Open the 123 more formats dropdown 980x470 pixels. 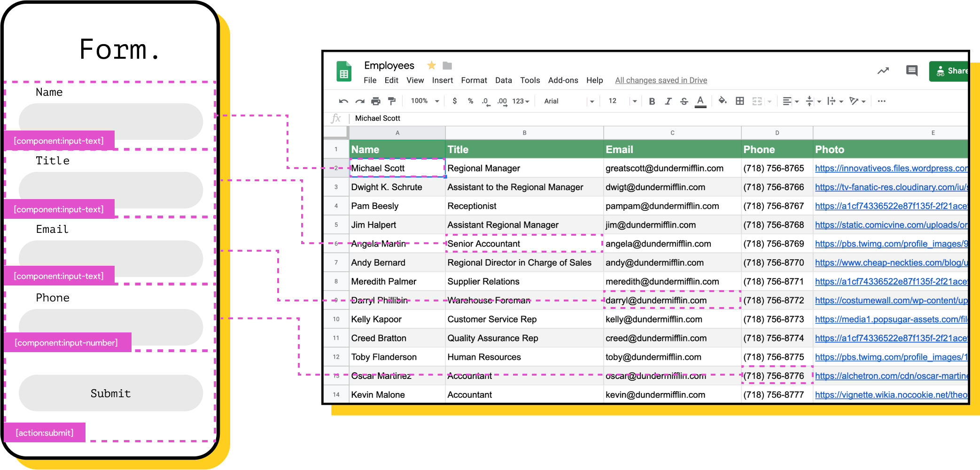[521, 101]
